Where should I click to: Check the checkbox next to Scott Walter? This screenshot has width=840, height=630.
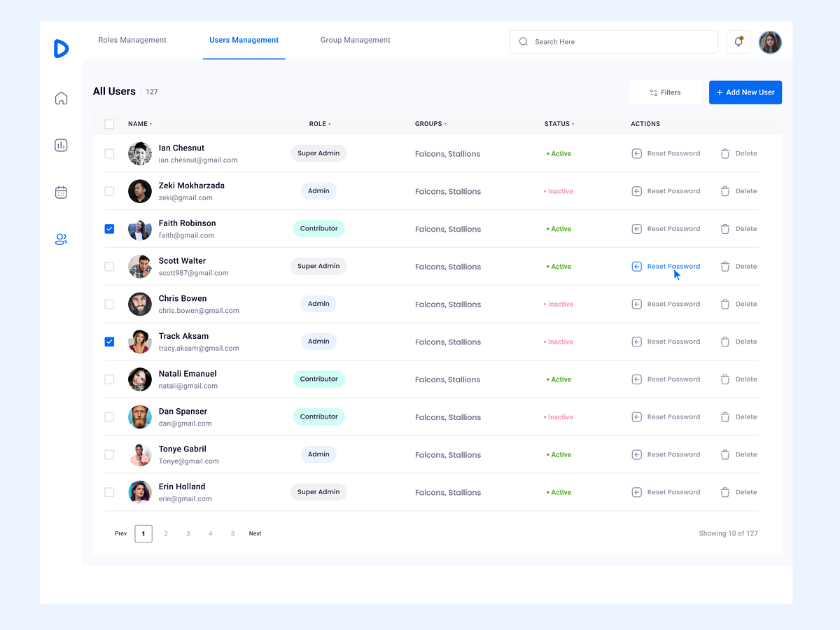(x=109, y=266)
